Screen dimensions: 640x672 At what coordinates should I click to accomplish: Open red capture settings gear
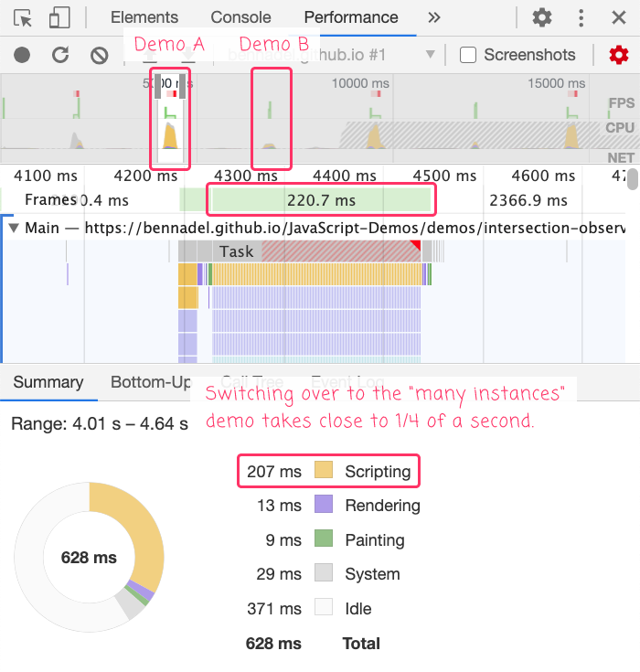click(x=619, y=55)
